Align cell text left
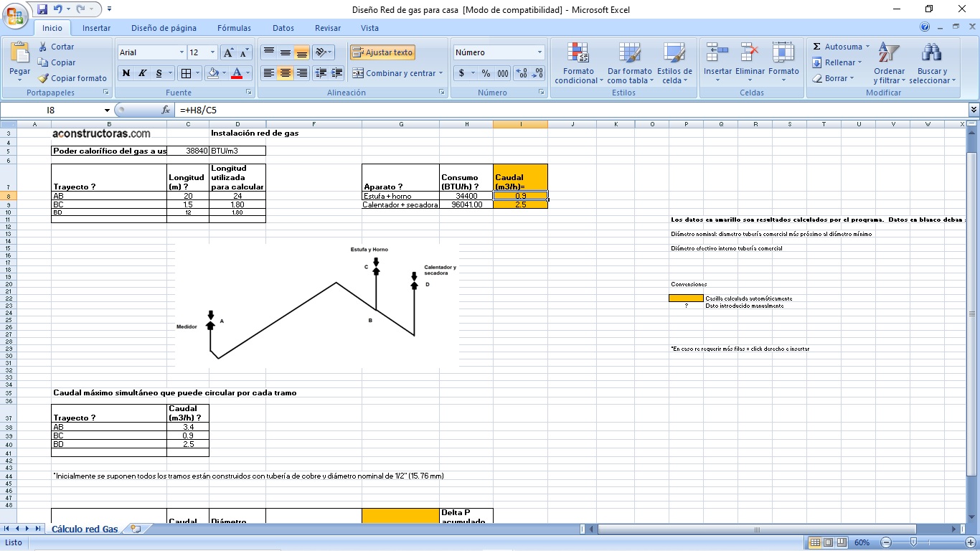 [268, 73]
